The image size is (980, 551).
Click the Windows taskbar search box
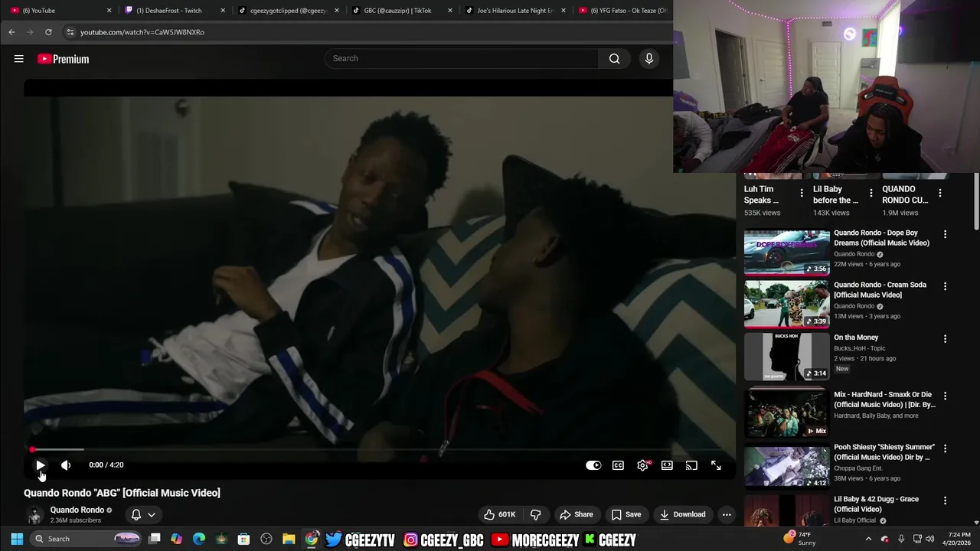click(87, 539)
